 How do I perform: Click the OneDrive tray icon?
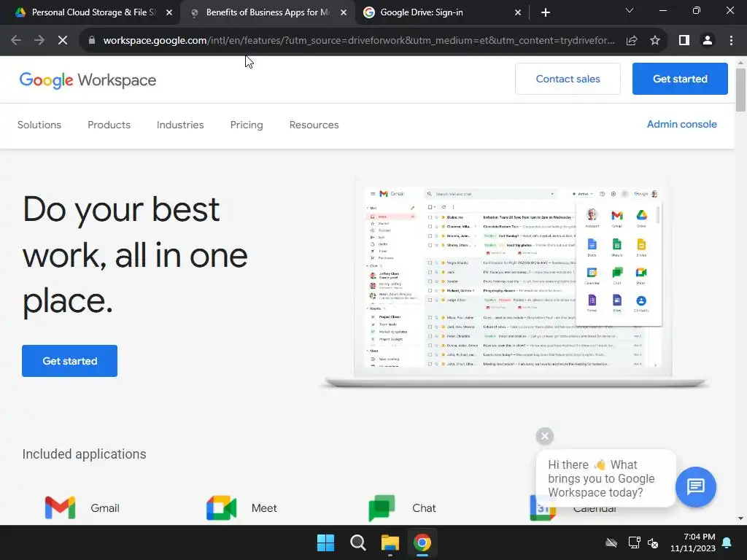[611, 542]
